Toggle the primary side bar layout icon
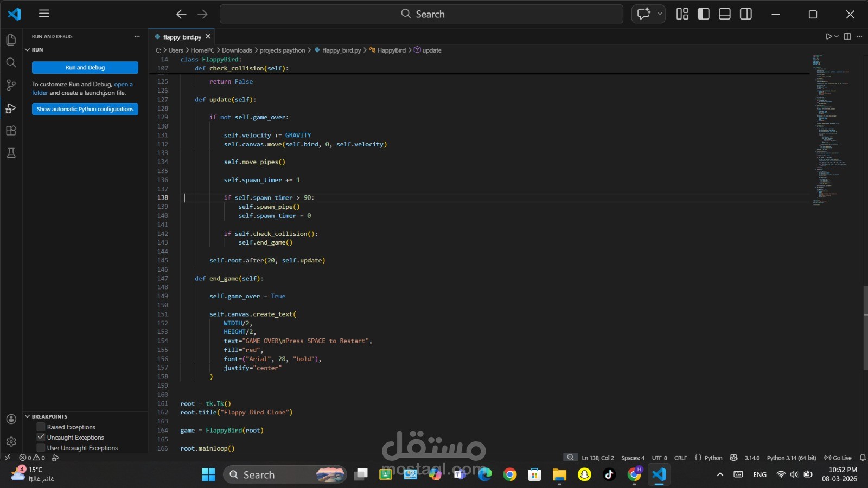The width and height of the screenshot is (868, 488). click(704, 14)
